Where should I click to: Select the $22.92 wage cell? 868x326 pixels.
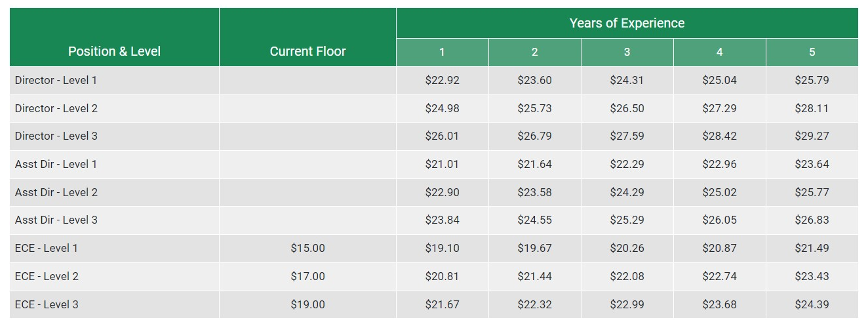[442, 81]
